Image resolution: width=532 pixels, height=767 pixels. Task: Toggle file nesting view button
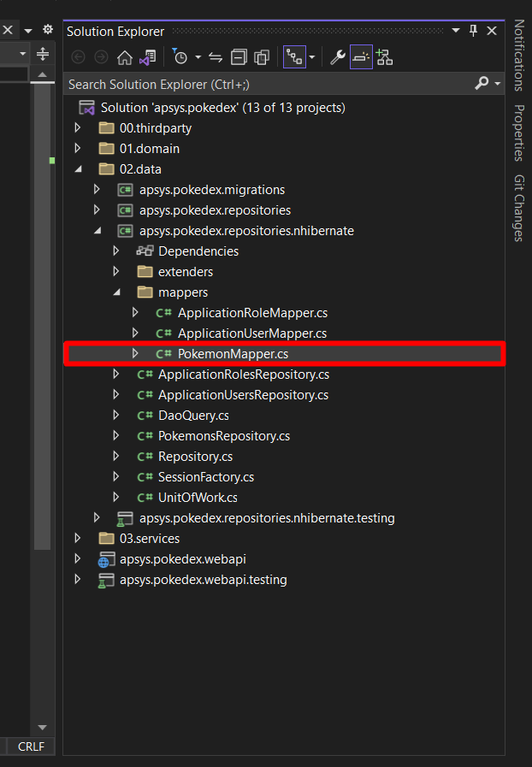click(x=295, y=57)
